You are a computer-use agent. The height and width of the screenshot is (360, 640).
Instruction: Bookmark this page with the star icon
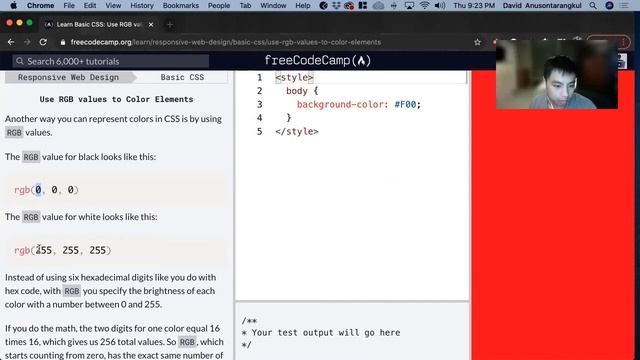click(x=477, y=42)
